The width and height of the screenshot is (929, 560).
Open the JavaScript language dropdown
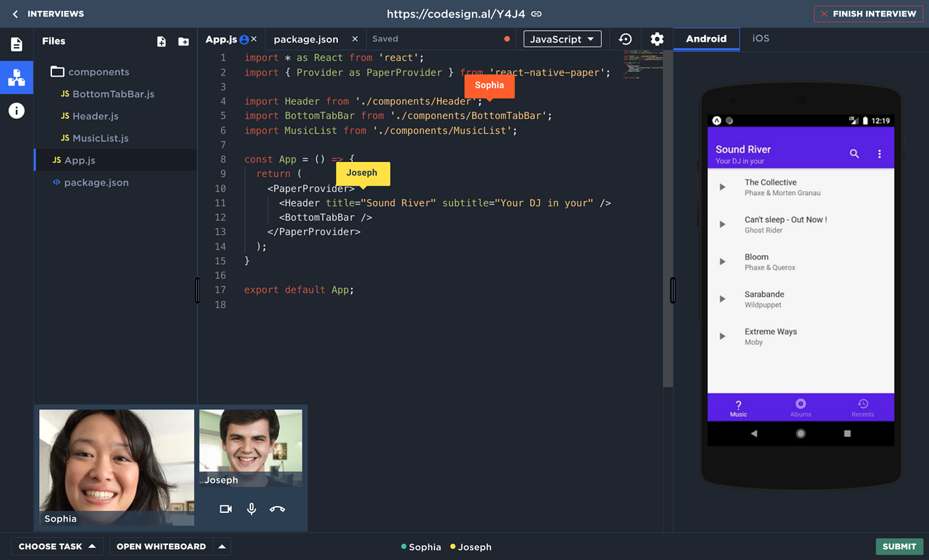[562, 39]
